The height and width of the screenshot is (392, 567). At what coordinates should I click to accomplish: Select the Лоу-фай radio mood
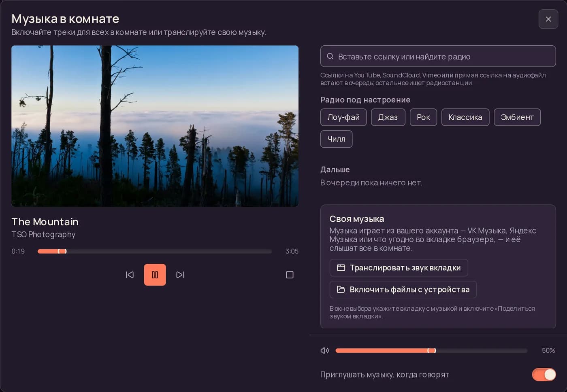click(343, 117)
